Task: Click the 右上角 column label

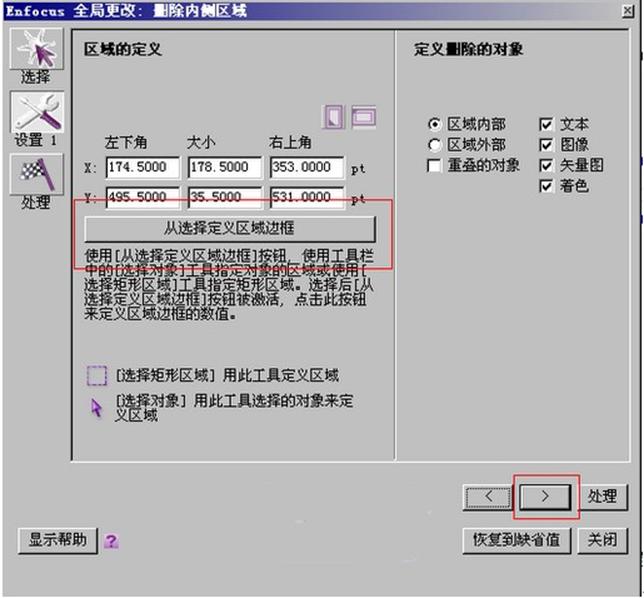Action: click(290, 143)
